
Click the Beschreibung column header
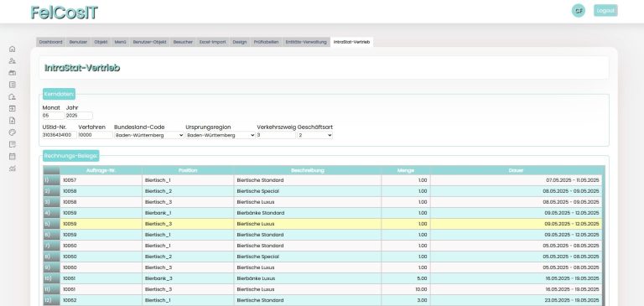(x=308, y=170)
